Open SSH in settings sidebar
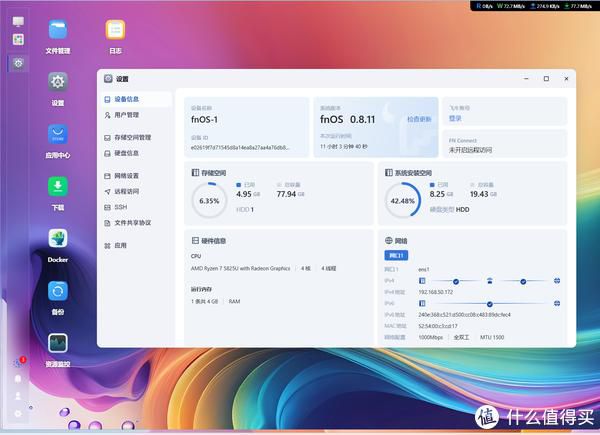Image resolution: width=600 pixels, height=435 pixels. (136, 207)
